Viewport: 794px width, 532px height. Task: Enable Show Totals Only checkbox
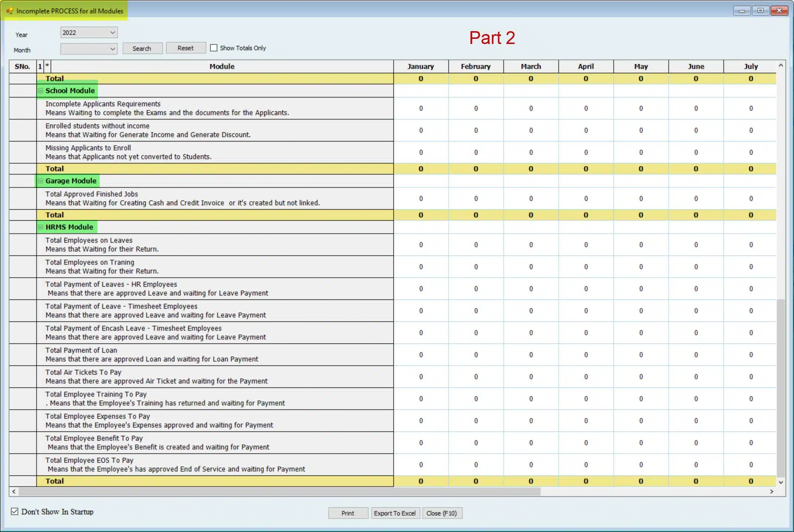(214, 48)
